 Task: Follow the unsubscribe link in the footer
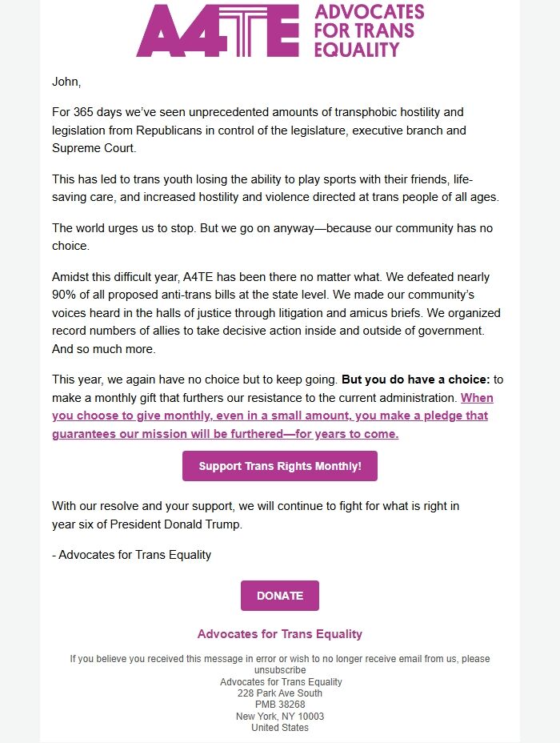click(280, 669)
